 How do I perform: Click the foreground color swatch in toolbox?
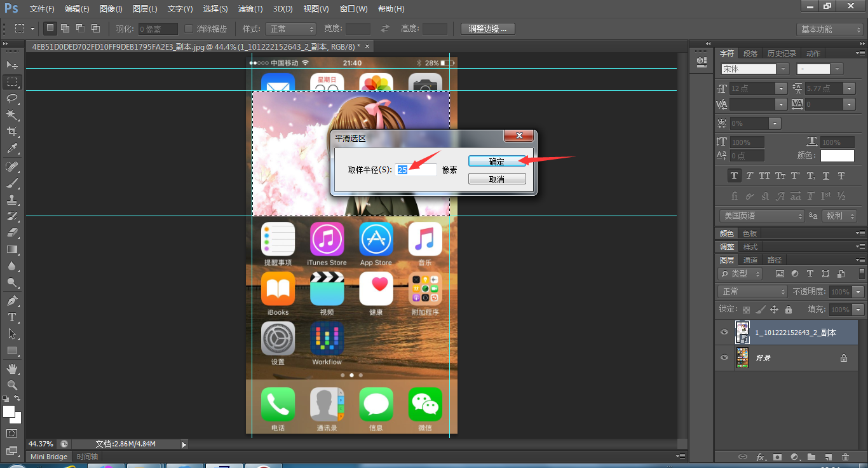(x=9, y=412)
